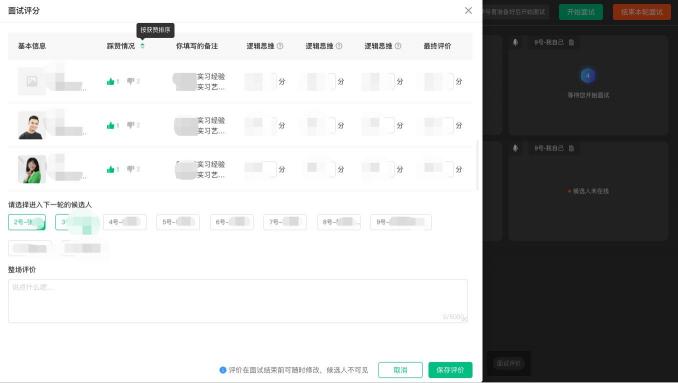The height and width of the screenshot is (383, 678).
Task: Click 保存评价 button
Action: tap(450, 370)
